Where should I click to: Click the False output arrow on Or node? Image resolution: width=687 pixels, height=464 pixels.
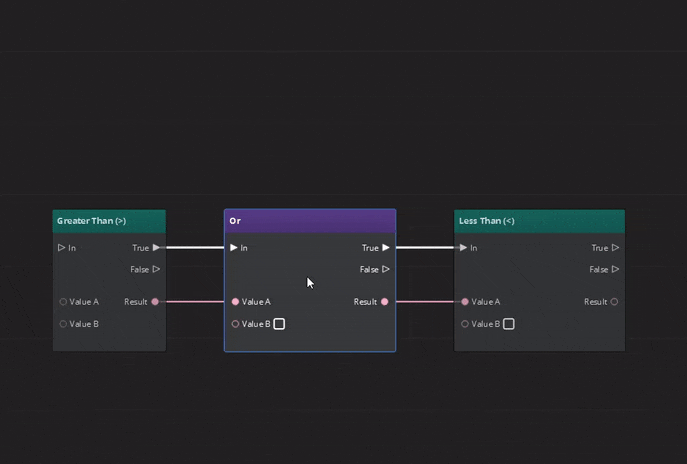pyautogui.click(x=386, y=269)
